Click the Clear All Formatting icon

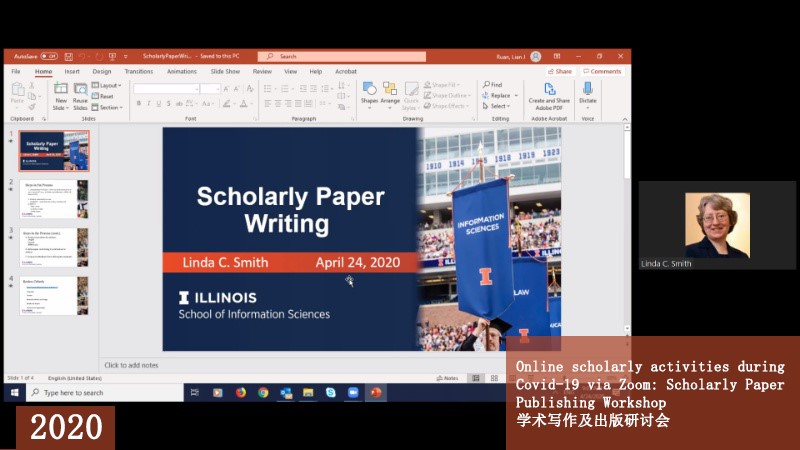pyautogui.click(x=250, y=89)
